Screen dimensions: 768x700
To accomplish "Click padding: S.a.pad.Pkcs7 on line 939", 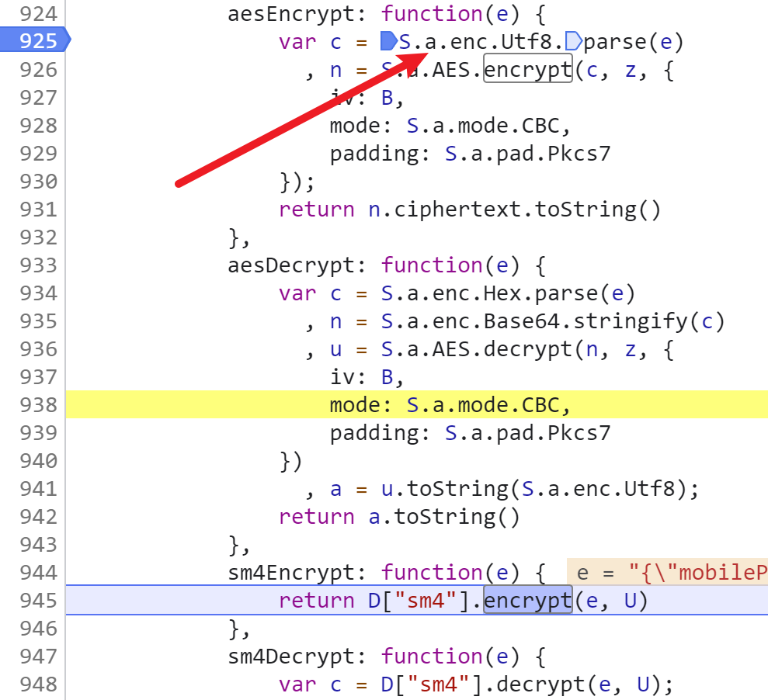I will 470,433.
